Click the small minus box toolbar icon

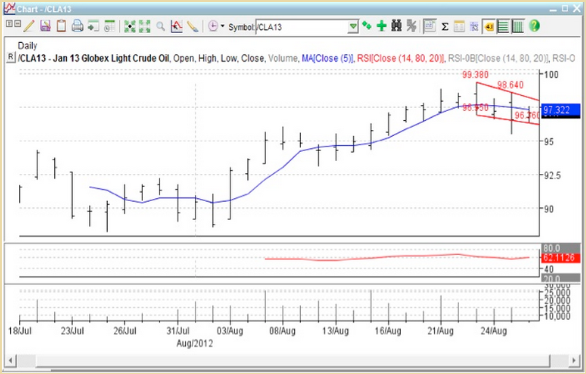17,24
